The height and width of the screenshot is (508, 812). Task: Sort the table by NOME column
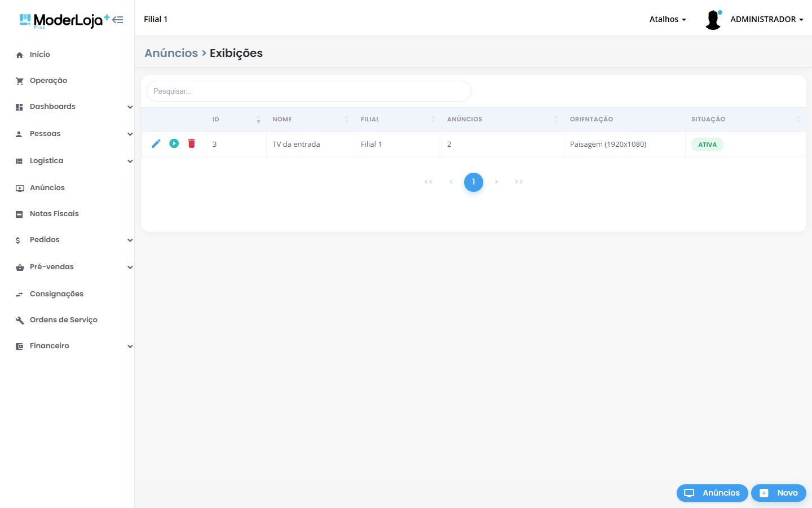[311, 120]
